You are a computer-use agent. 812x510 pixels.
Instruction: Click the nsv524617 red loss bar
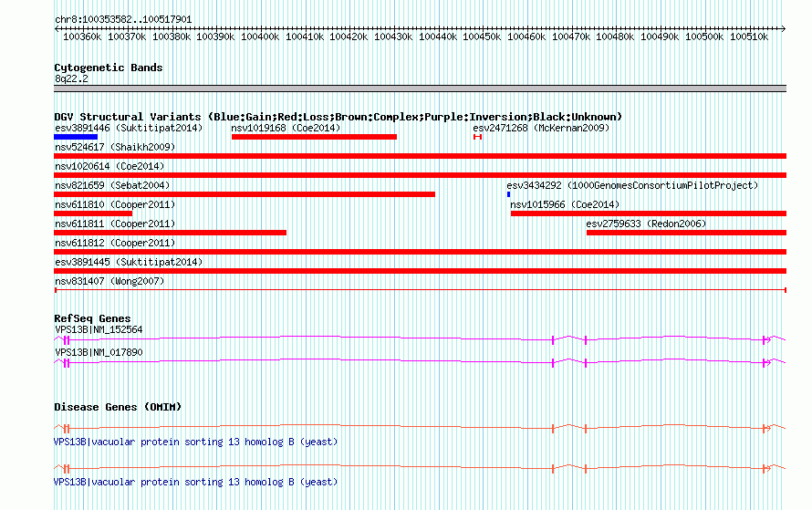[x=420, y=156]
